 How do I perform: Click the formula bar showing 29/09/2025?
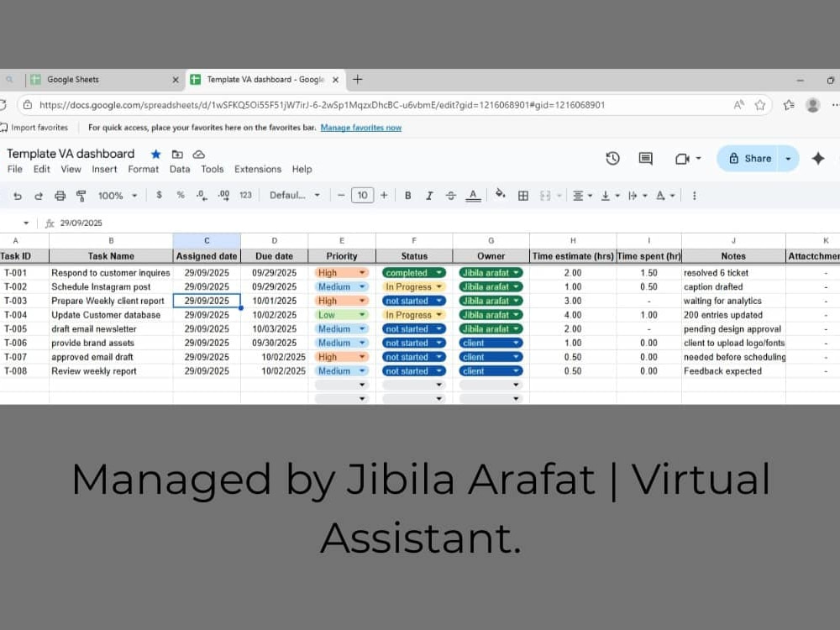coord(81,223)
